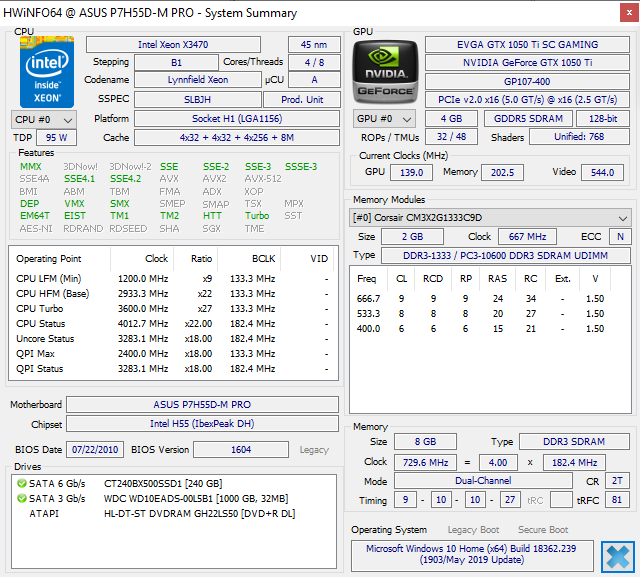This screenshot has height=577, width=640.
Task: Click the SSE4.2 feature label
Action: 125,179
